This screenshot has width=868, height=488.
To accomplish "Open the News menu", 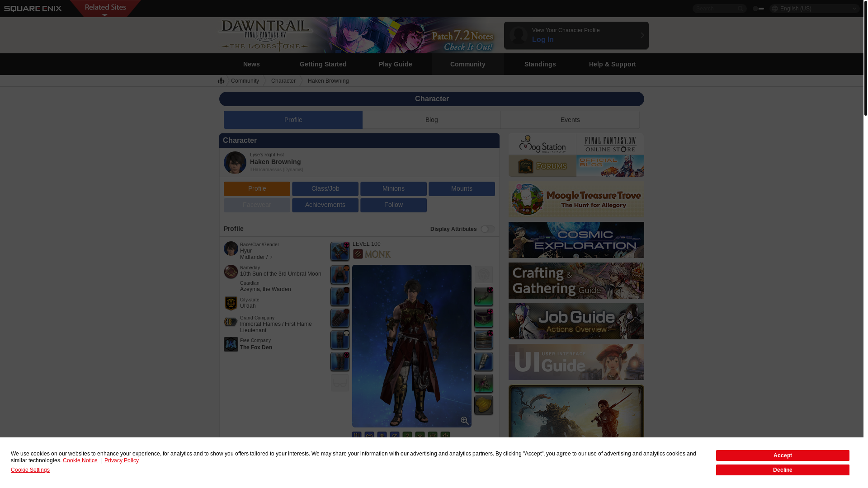I will point(251,64).
